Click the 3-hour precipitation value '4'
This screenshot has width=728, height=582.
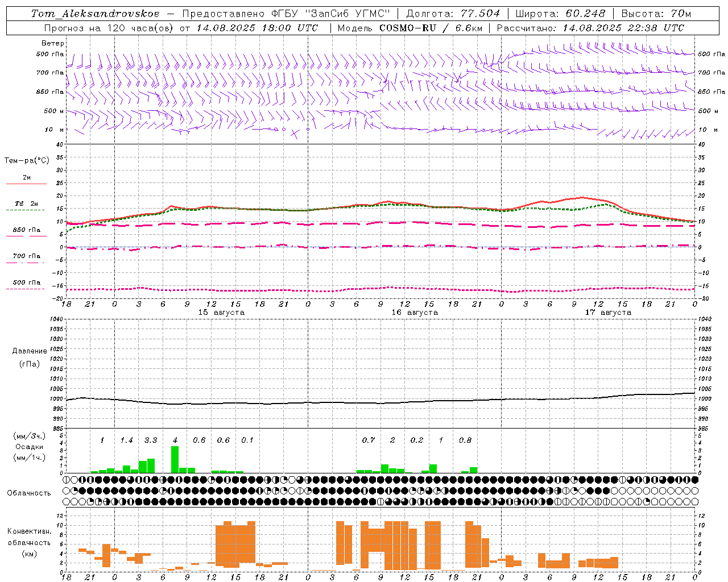click(175, 440)
